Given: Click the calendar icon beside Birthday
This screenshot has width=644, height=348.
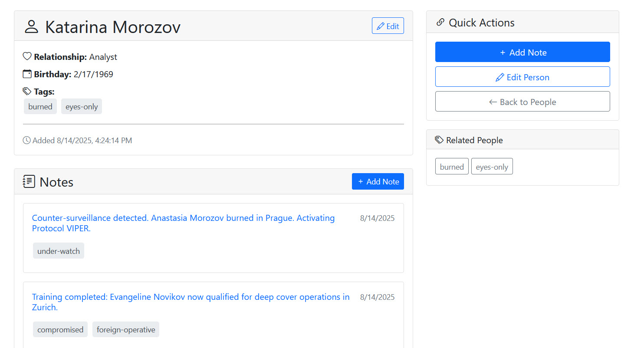Looking at the screenshot, I should click(x=27, y=74).
